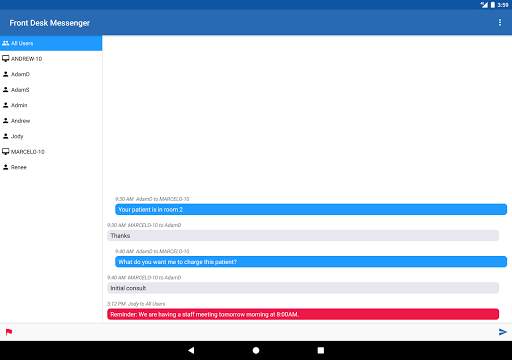This screenshot has height=360, width=512.
Task: Choose user AdamS from the list
Action: pos(51,90)
